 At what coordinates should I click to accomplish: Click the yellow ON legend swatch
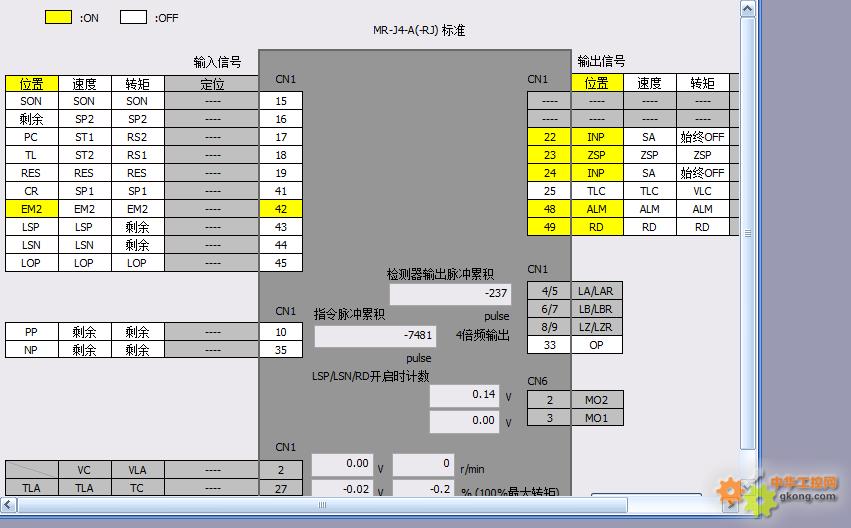tap(58, 17)
